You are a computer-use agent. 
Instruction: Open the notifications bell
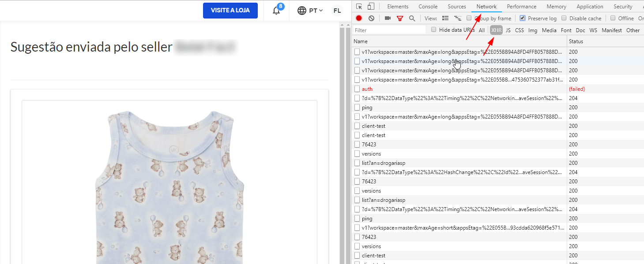(x=276, y=11)
